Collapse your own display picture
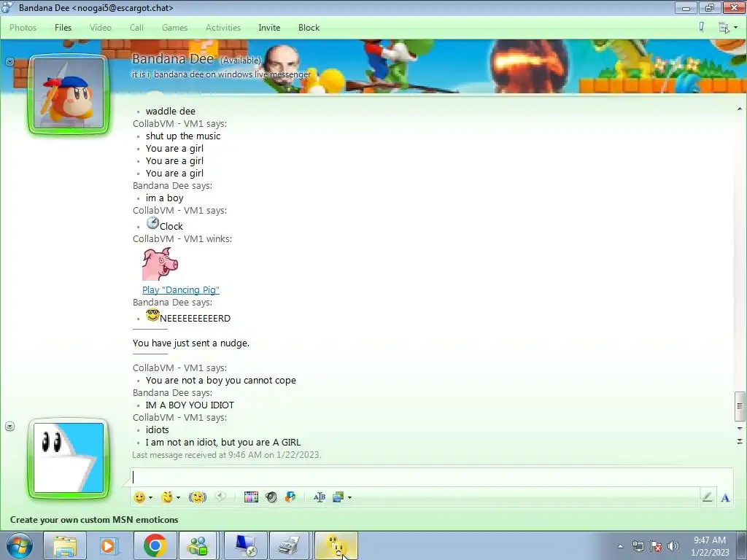747x560 pixels. point(9,426)
